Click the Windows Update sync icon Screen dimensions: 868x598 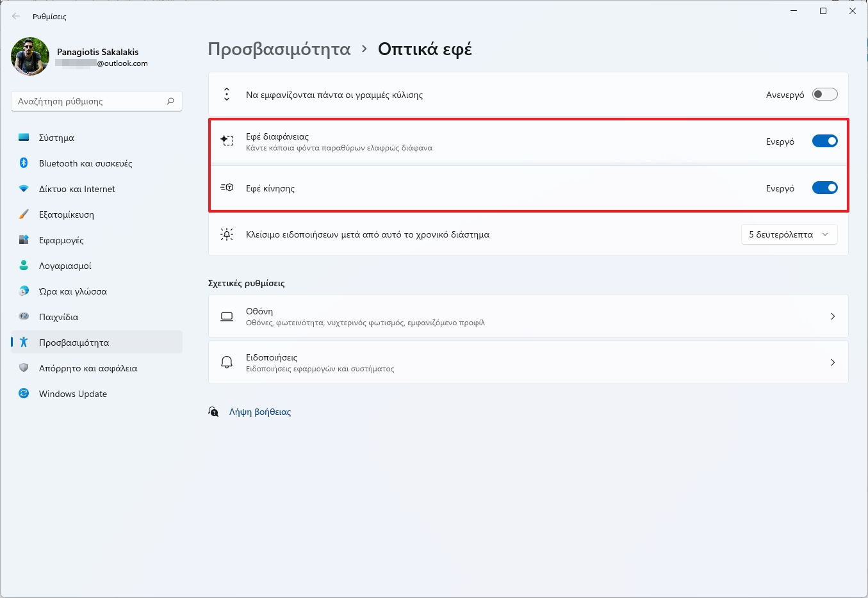coord(24,394)
